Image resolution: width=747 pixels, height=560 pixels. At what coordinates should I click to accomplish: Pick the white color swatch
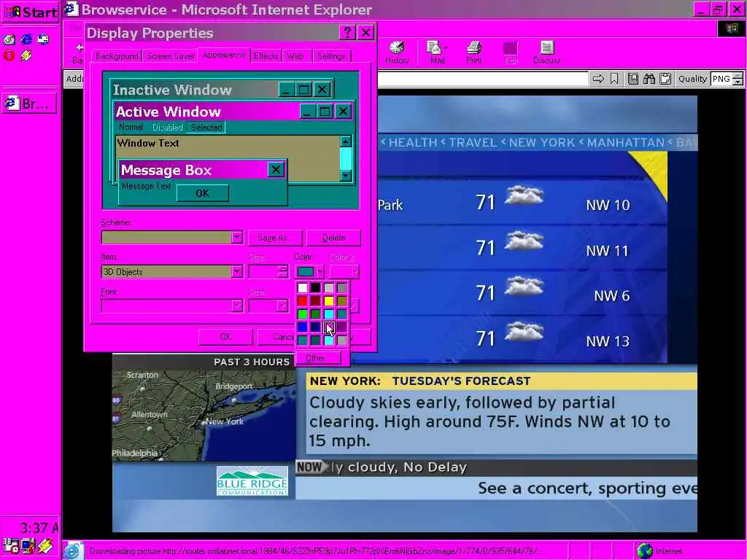303,287
